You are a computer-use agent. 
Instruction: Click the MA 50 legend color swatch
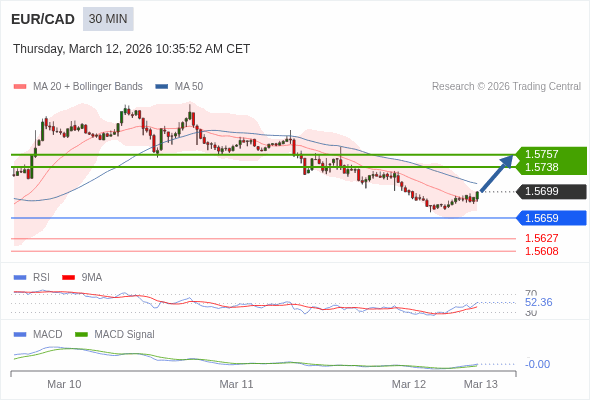[162, 87]
